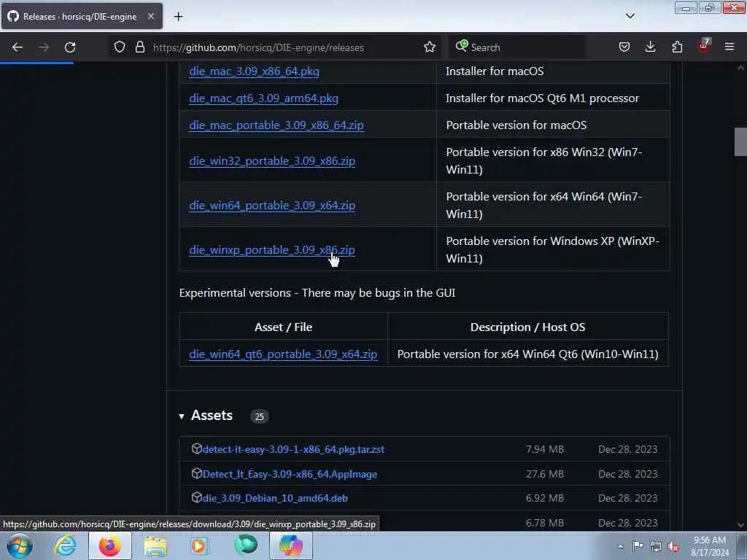Open the Windows Start button

20,545
